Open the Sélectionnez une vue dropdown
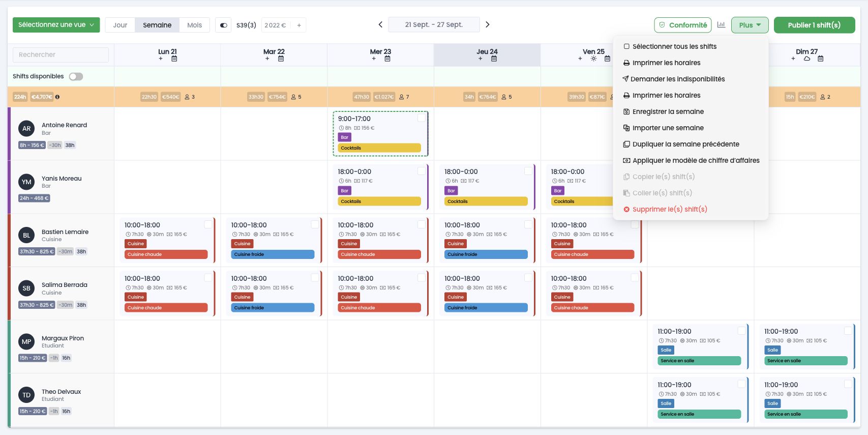Image resolution: width=868 pixels, height=435 pixels. 56,24
